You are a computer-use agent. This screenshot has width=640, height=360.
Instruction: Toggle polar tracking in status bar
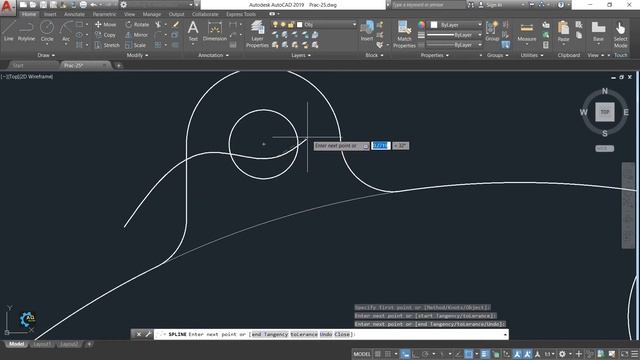[x=425, y=354]
